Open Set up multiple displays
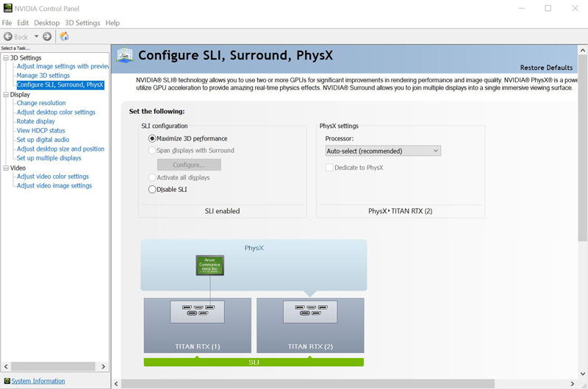 (x=49, y=158)
